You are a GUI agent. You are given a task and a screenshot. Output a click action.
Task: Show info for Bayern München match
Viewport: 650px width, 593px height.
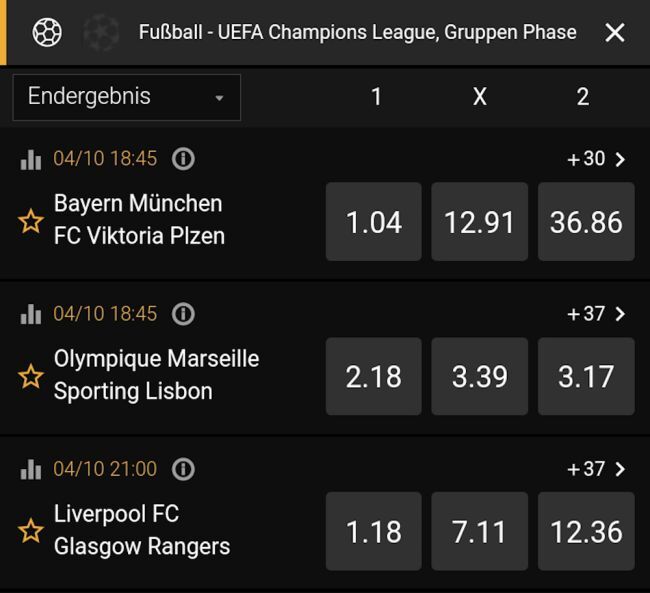click(183, 159)
